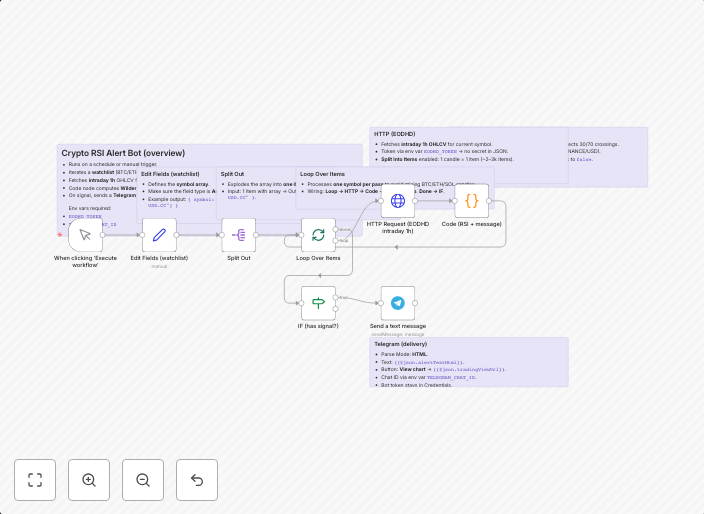The height and width of the screenshot is (514, 704).
Task: Open the Telegram send message node
Action: coord(397,303)
